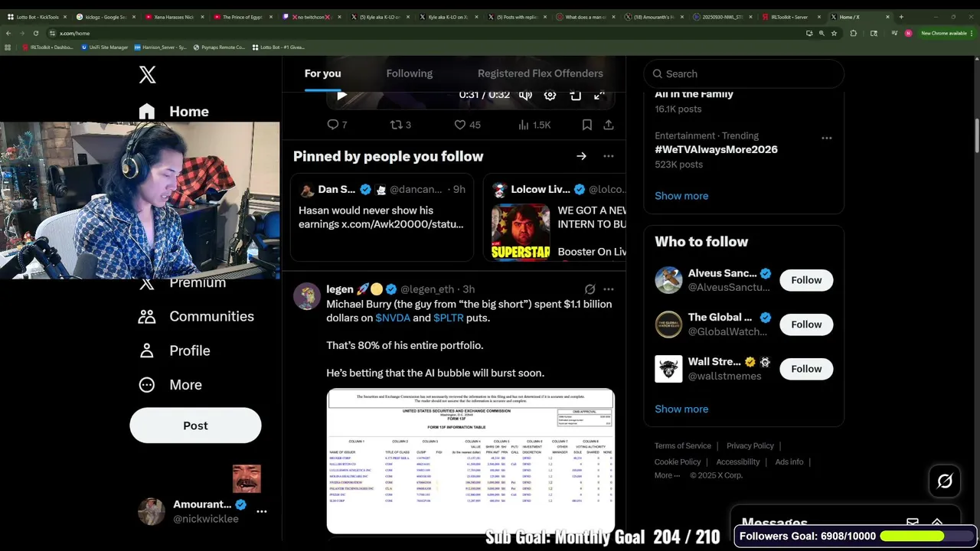Click the reply icon with 7 replies
This screenshot has height=551, width=980.
coord(336,125)
